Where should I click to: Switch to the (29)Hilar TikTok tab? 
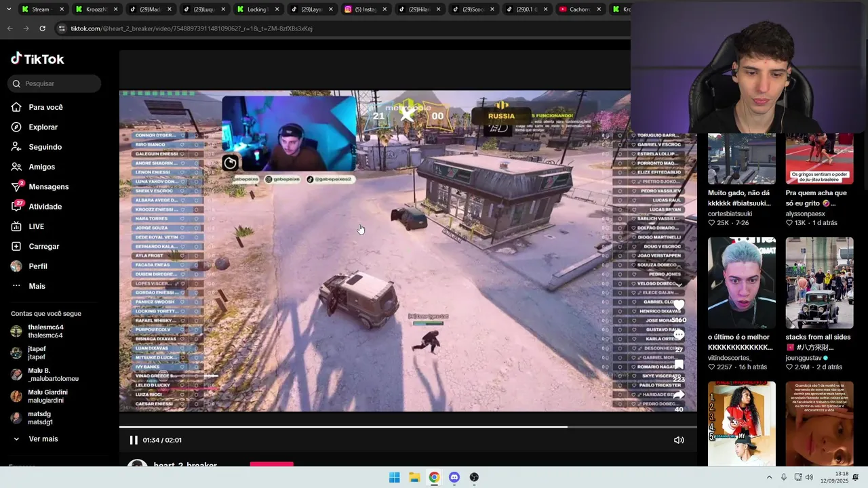[x=419, y=9]
